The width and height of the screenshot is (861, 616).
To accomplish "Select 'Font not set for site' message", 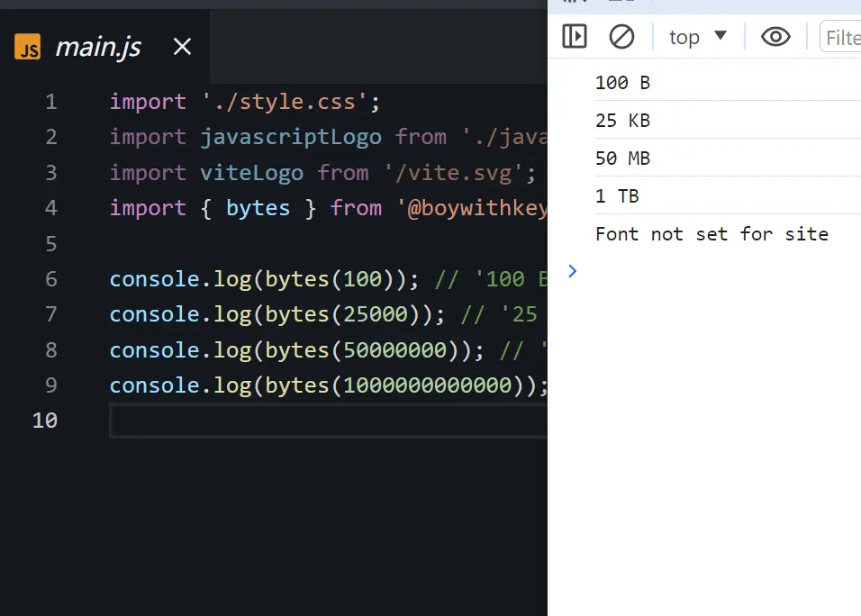I will pos(711,234).
